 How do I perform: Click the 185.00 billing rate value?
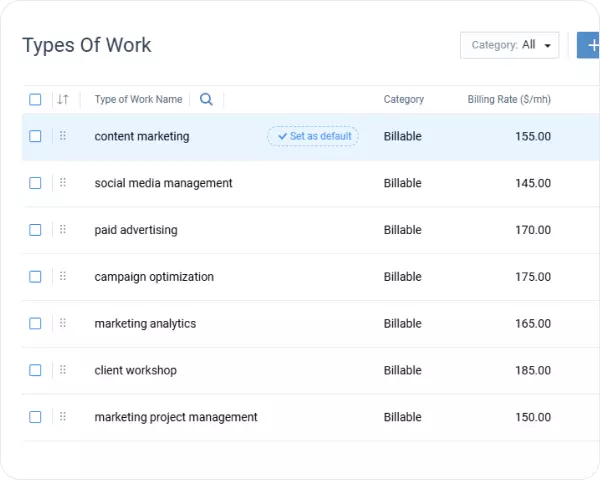tap(533, 371)
